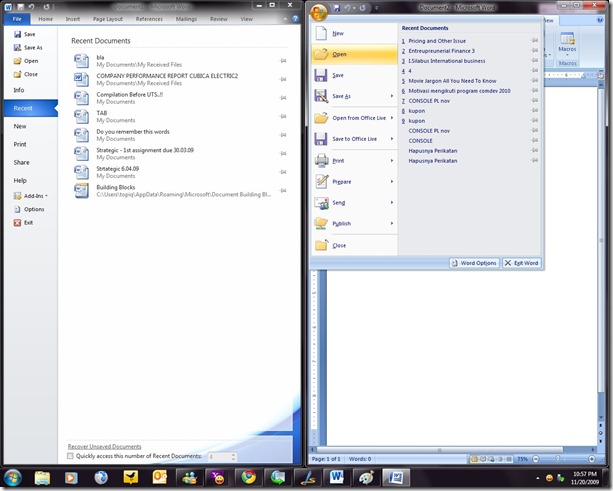Open the Macros dropdown in Word 2007 ribbon
This screenshot has height=491, width=613.
pos(567,46)
